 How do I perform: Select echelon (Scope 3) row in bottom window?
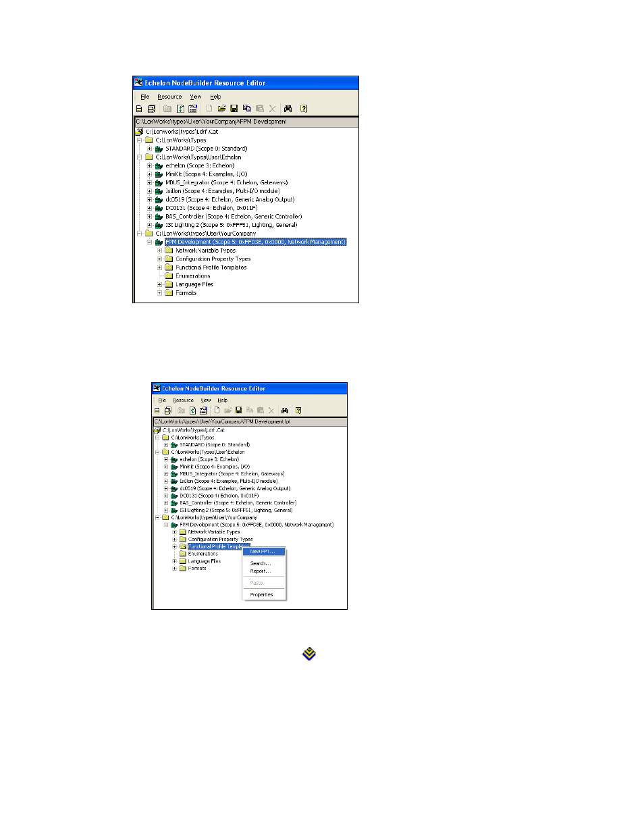(x=209, y=459)
